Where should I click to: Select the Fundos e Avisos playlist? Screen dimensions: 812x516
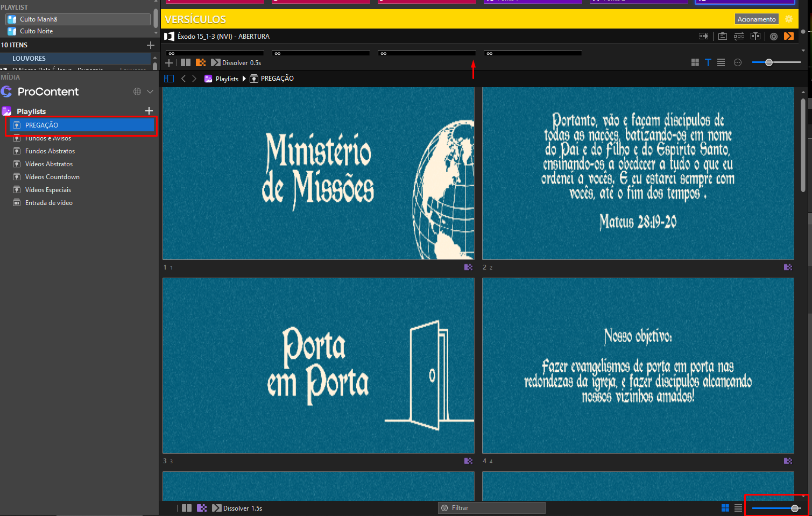coord(48,138)
